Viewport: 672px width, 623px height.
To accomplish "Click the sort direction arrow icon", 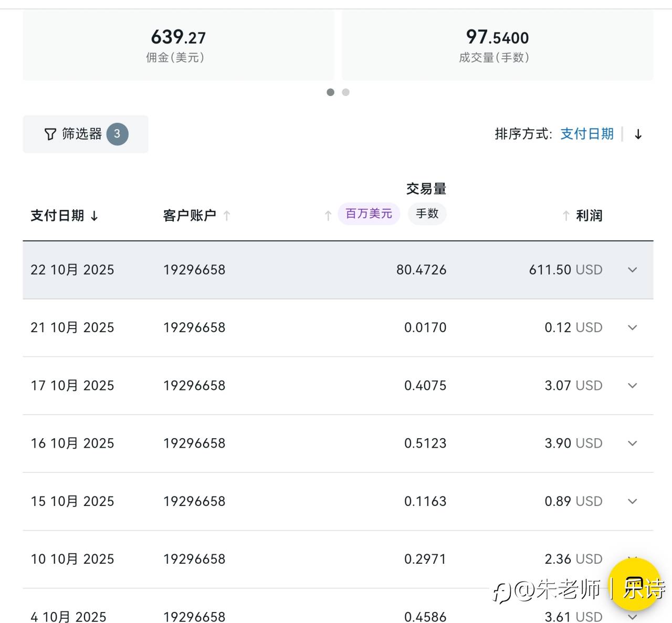I will pyautogui.click(x=638, y=134).
